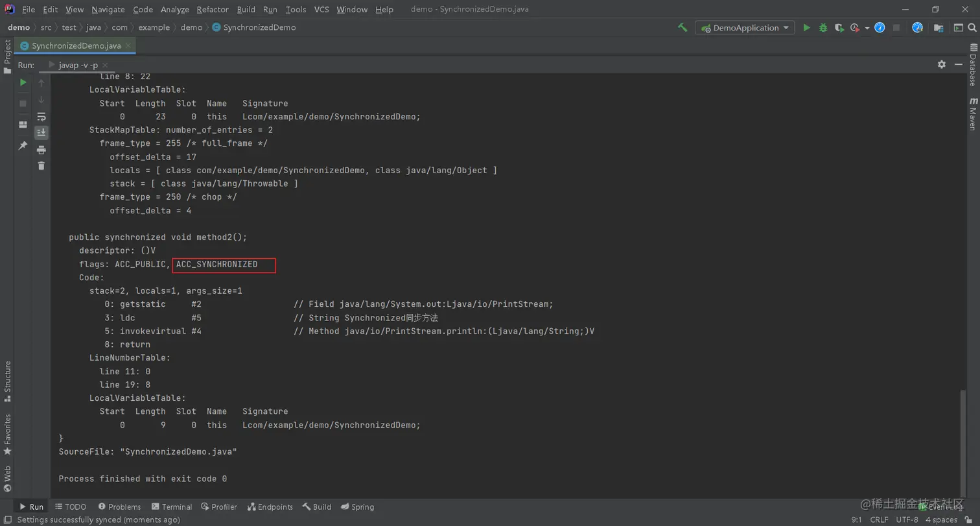Print the console output with printer icon
980x526 pixels.
[41, 150]
